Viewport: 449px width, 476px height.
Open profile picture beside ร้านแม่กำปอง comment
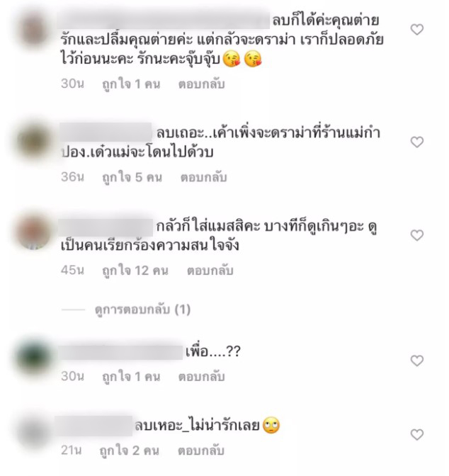pos(33,142)
